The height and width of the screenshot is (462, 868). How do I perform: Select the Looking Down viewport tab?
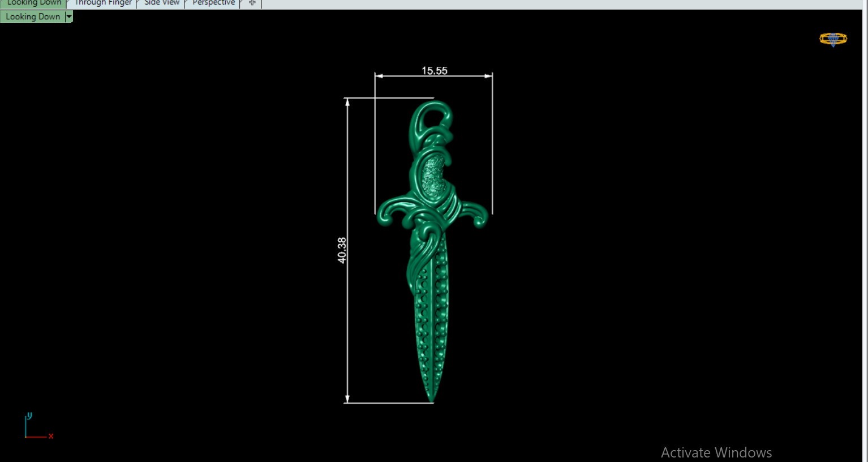pos(34,3)
